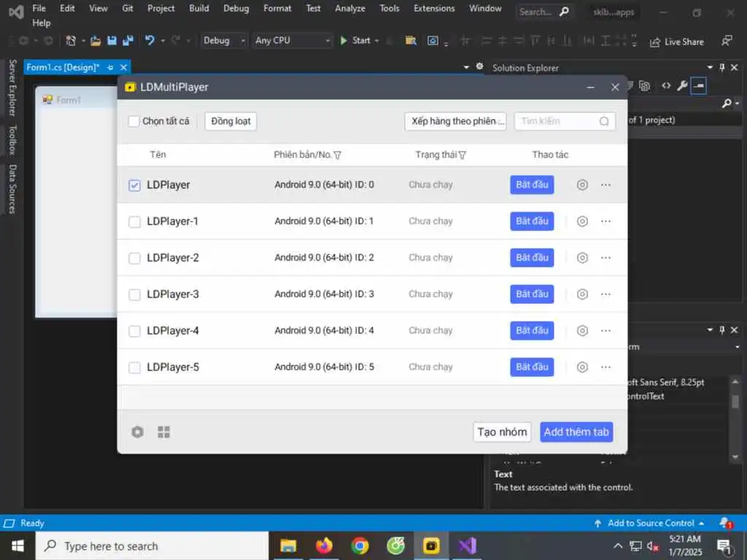
Task: Click Save icon in Visual Studio toolbar
Action: click(112, 41)
